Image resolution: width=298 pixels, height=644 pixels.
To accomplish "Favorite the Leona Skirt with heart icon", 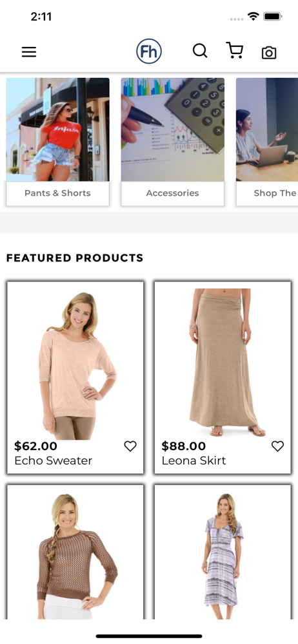I will (x=277, y=446).
